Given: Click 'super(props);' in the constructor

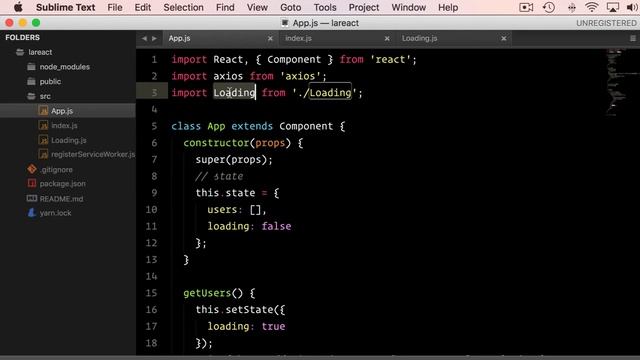Looking at the screenshot, I should pyautogui.click(x=234, y=160).
